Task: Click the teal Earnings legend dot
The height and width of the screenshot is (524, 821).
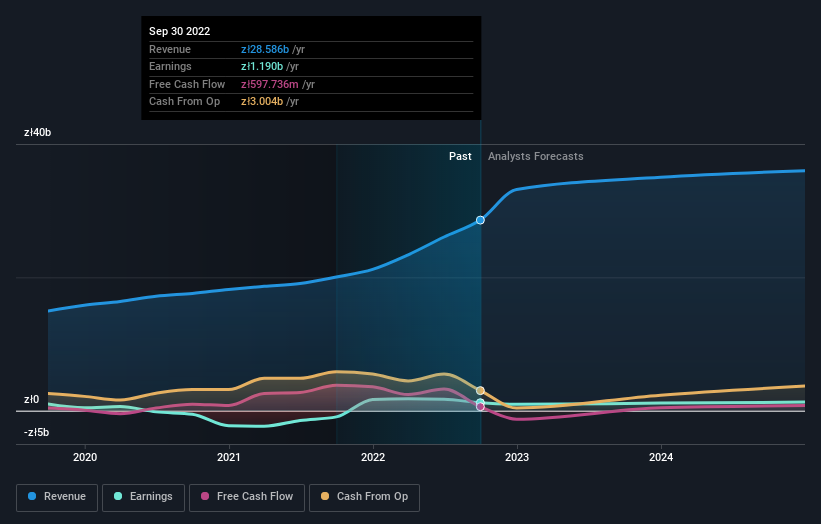Action: [118, 496]
